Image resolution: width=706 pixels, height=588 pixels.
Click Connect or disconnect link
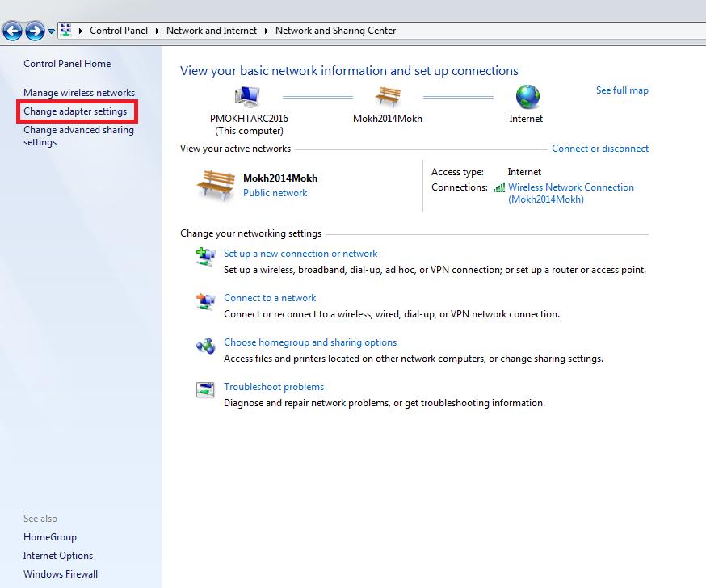pyautogui.click(x=600, y=148)
